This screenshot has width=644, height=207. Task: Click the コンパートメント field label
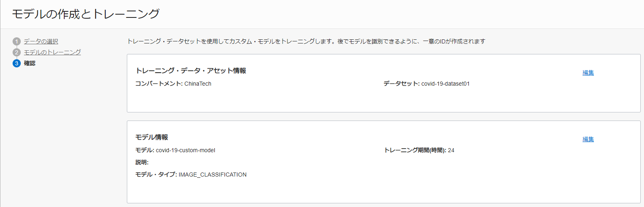[x=159, y=84]
